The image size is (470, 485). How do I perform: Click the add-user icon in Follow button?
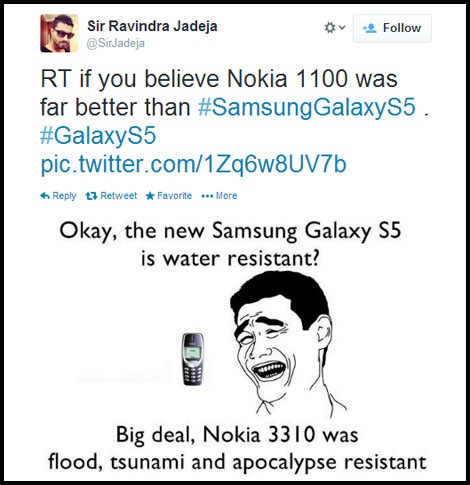[370, 28]
